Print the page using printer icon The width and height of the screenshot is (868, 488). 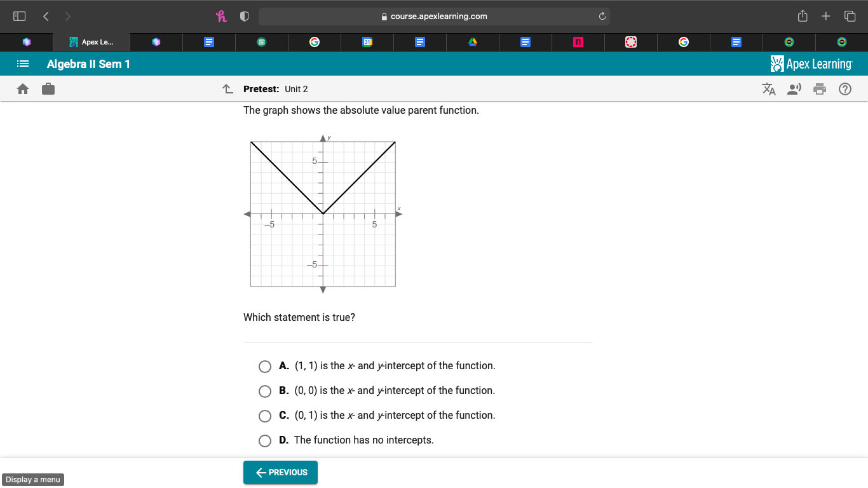820,89
